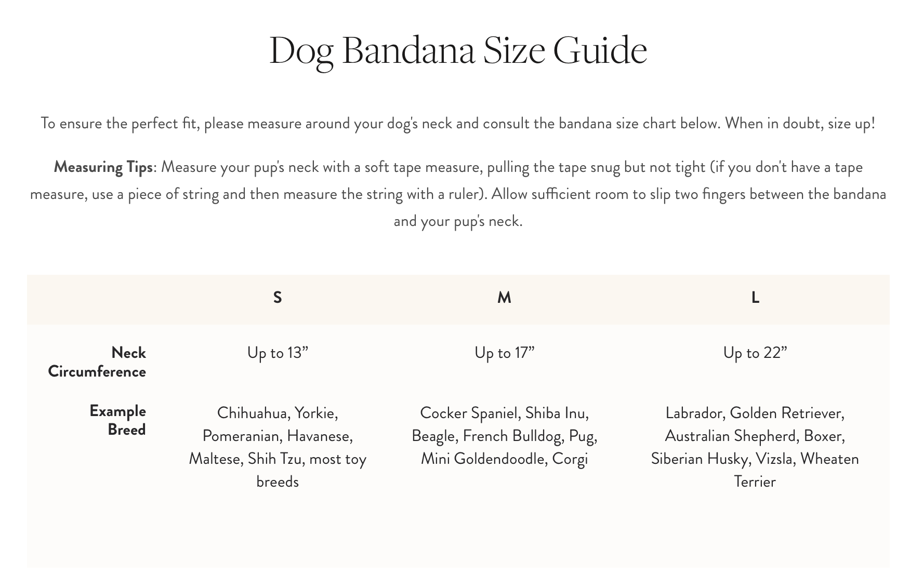923x588 pixels.
Task: Click "Labrador" in the large breeds list
Action: coord(694,413)
